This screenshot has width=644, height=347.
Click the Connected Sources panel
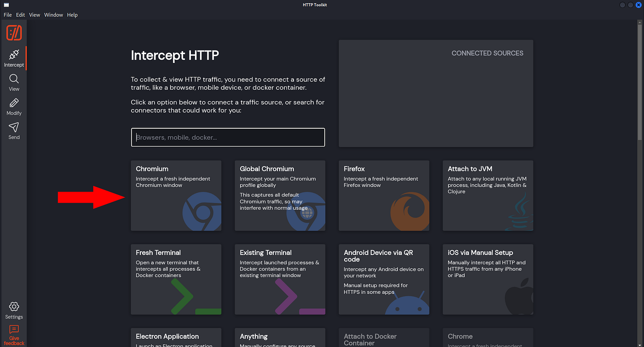click(x=436, y=93)
